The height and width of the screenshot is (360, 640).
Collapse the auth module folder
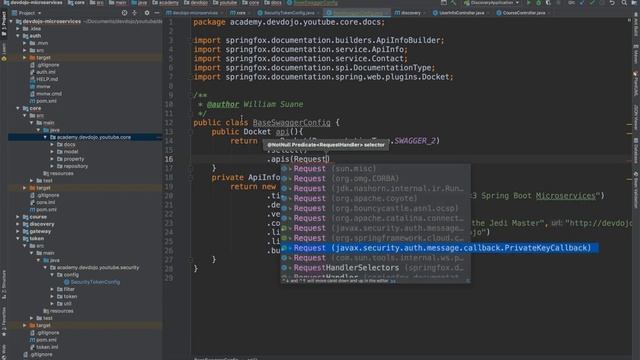(18, 36)
